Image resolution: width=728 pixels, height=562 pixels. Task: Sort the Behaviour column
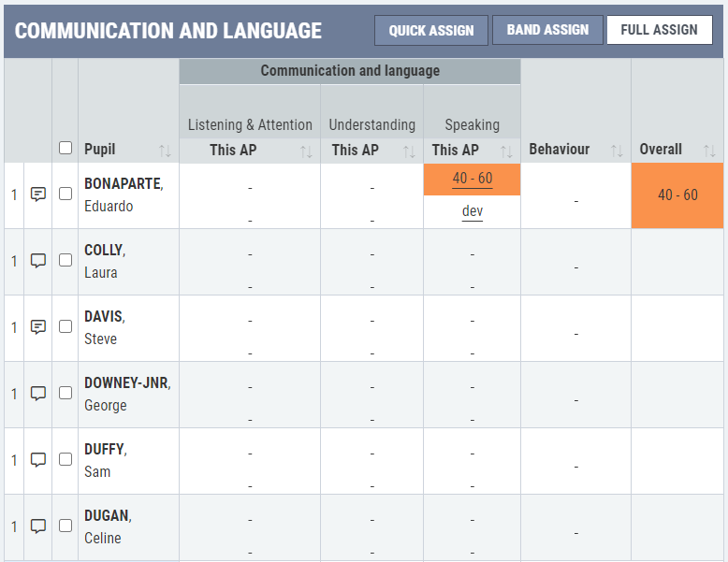coord(617,151)
